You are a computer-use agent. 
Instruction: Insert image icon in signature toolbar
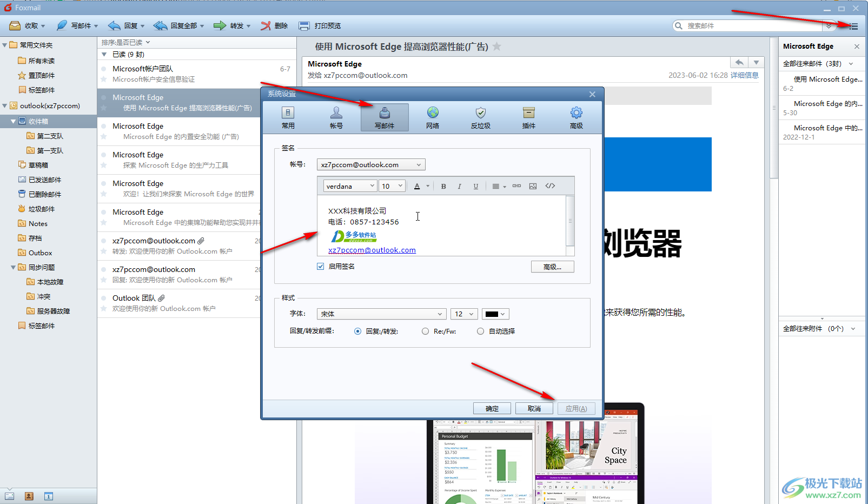click(533, 186)
